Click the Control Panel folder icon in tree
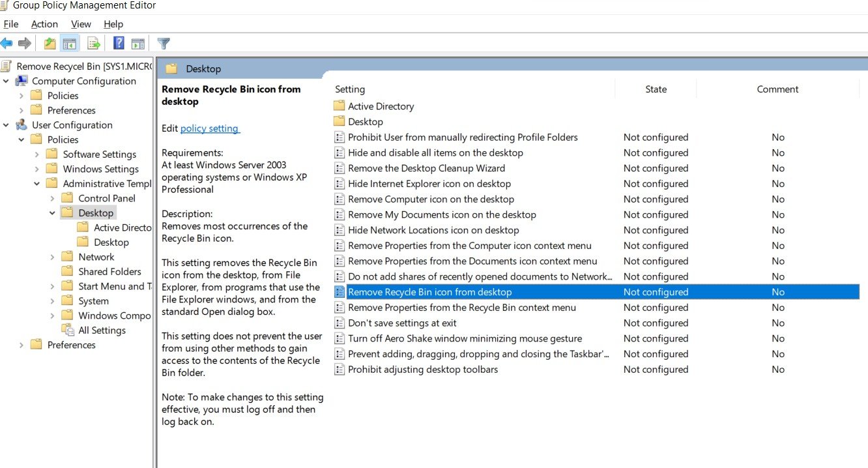868x468 pixels. click(x=68, y=197)
